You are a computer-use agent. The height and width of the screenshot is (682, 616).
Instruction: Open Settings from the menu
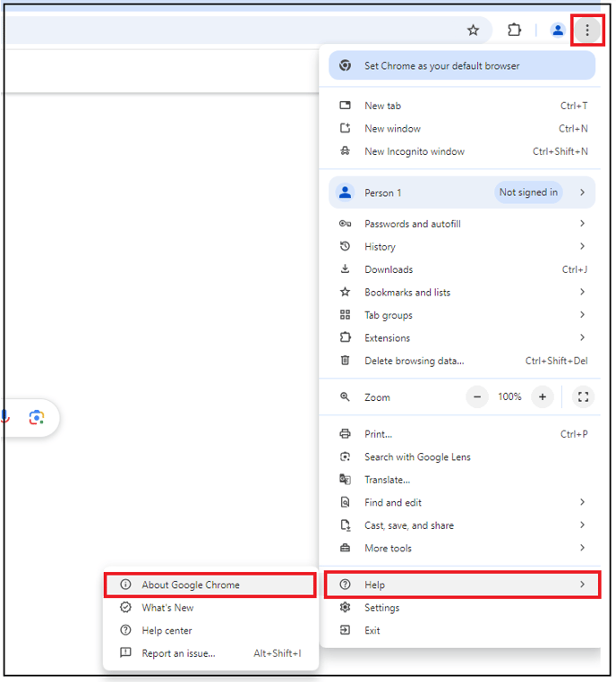point(462,608)
